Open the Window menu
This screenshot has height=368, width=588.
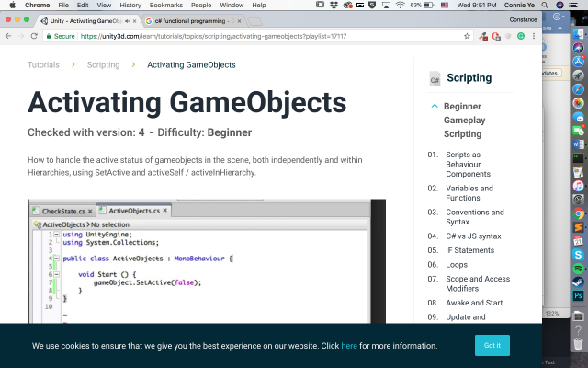[232, 5]
